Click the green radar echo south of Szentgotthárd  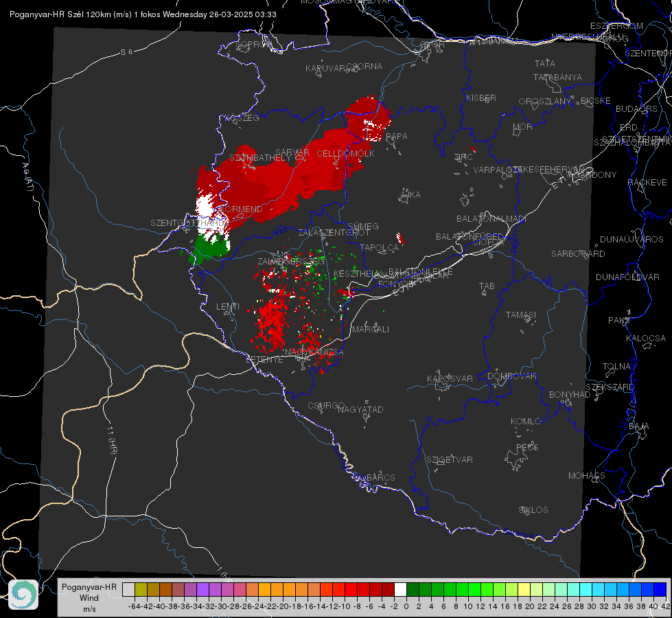coord(210,249)
